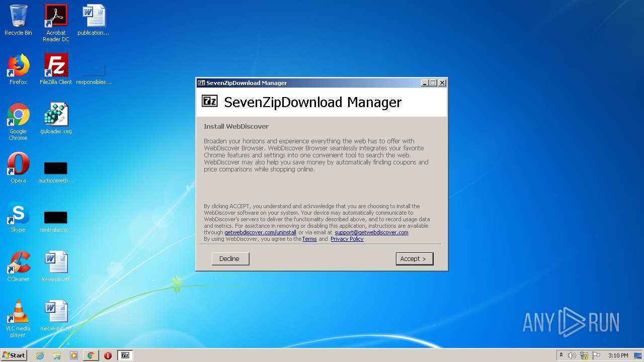Viewport: 644px width, 362px height.
Task: Click the installer title bar 7z icon
Action: click(201, 83)
